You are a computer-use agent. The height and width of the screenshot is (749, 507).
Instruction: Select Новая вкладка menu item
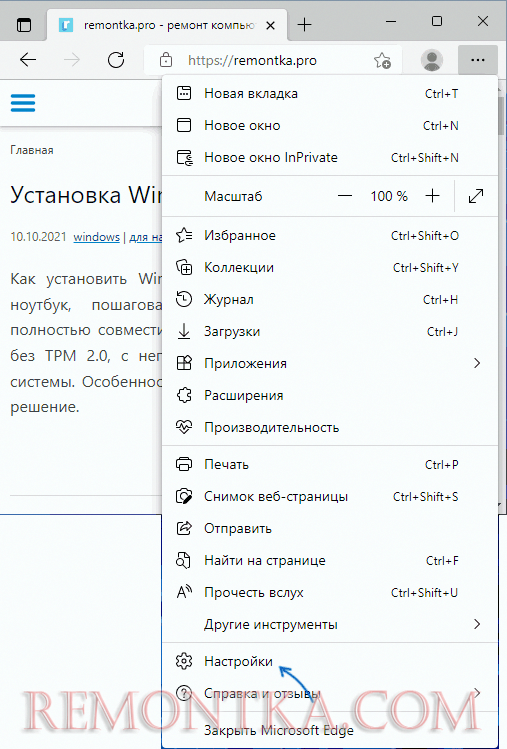[330, 94]
